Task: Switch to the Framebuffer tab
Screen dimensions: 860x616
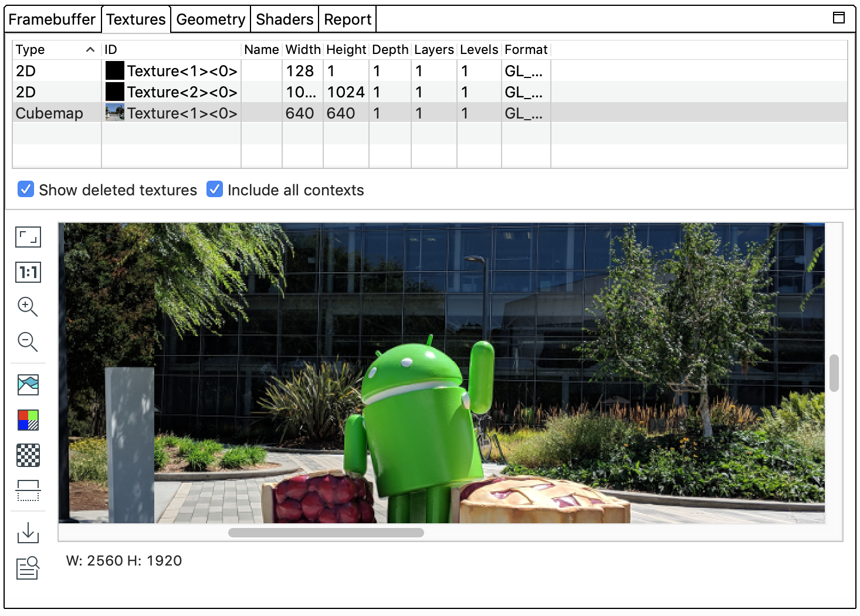Action: [x=52, y=19]
